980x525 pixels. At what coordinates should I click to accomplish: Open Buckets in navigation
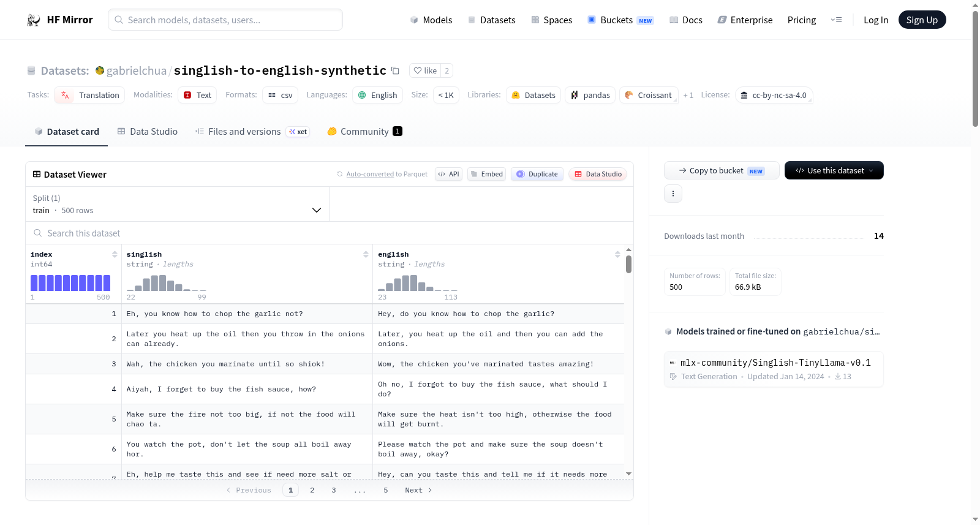point(620,20)
